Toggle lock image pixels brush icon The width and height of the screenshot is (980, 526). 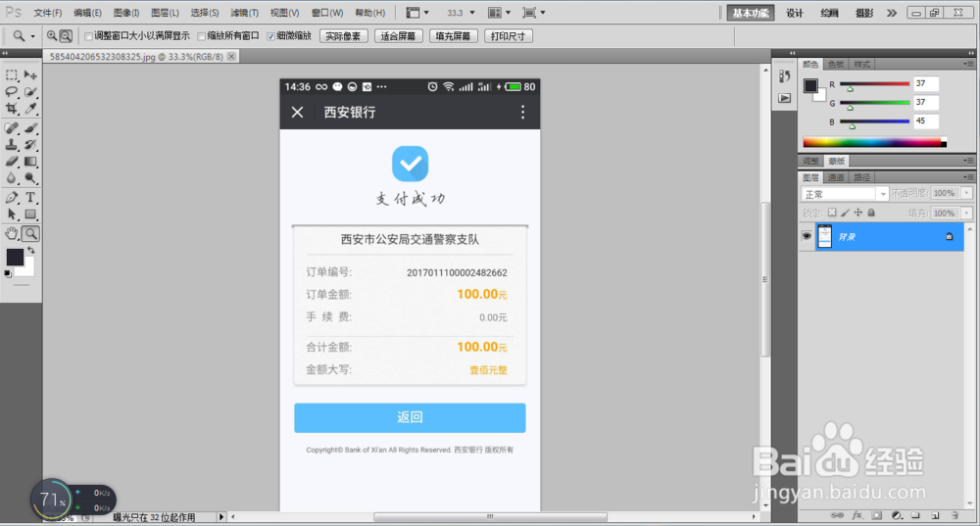(845, 213)
